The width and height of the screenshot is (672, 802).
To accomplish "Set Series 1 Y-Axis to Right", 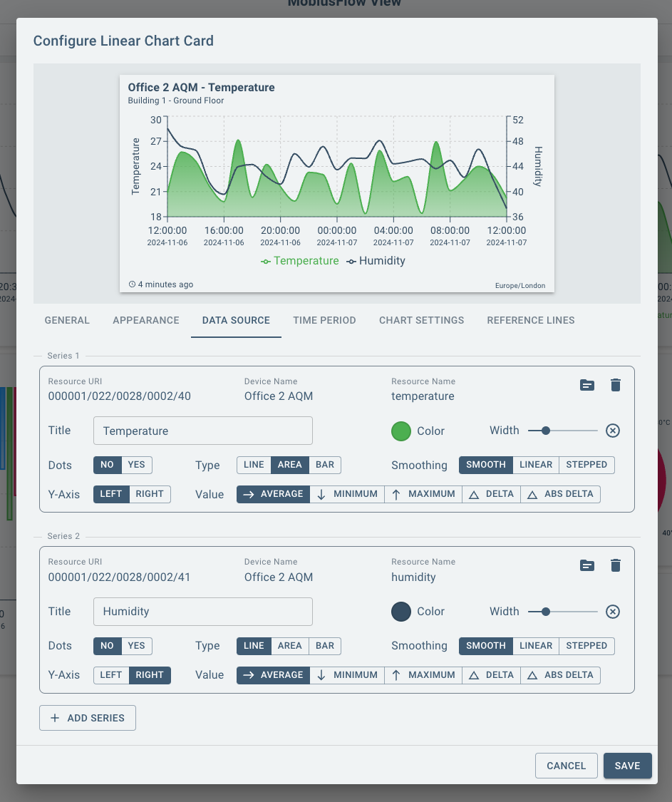I will pos(150,494).
